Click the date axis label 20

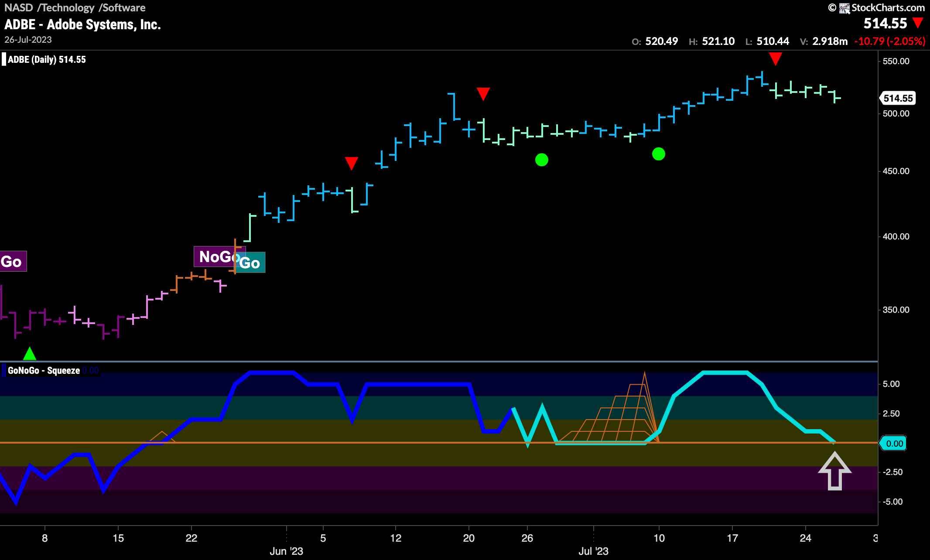click(469, 538)
